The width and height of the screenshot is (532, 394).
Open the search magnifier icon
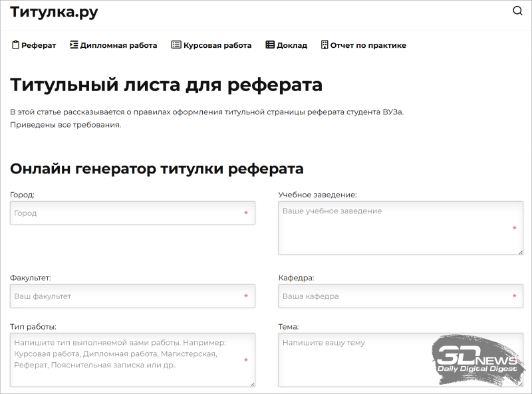point(517,11)
